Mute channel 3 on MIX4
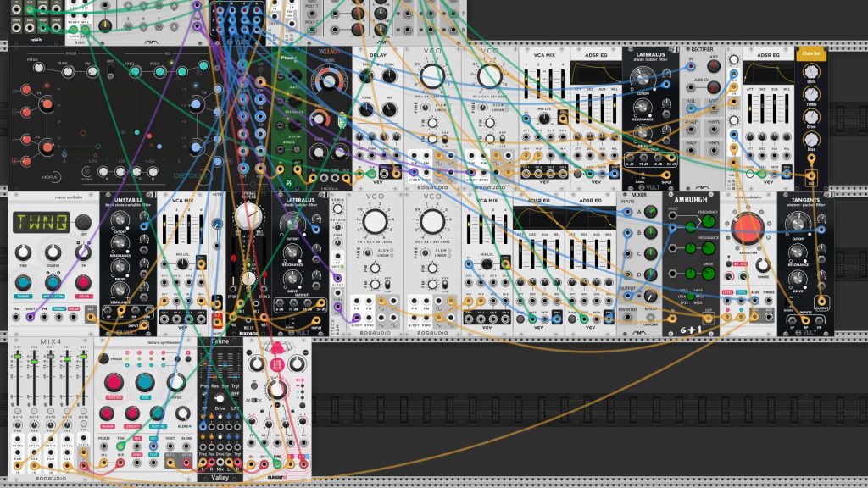Image resolution: width=868 pixels, height=488 pixels. coord(50,411)
